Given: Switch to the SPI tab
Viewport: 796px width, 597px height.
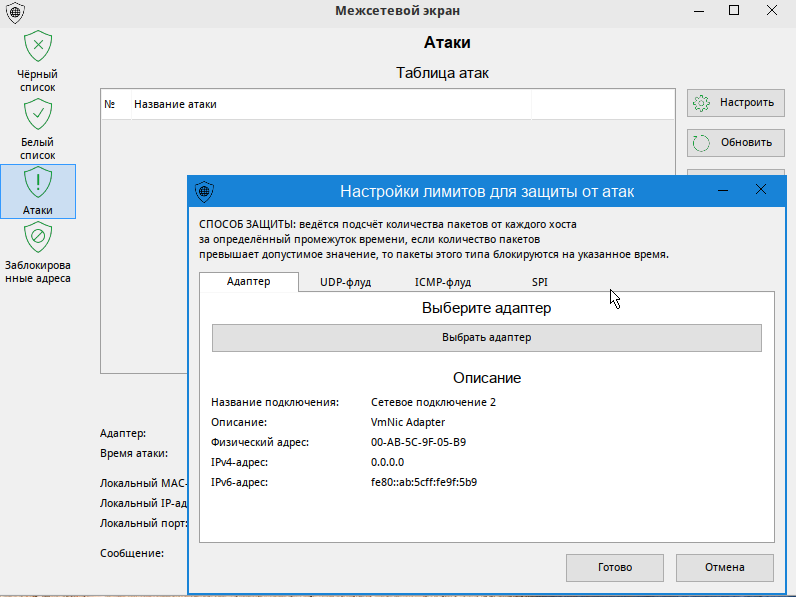Looking at the screenshot, I should [x=540, y=282].
